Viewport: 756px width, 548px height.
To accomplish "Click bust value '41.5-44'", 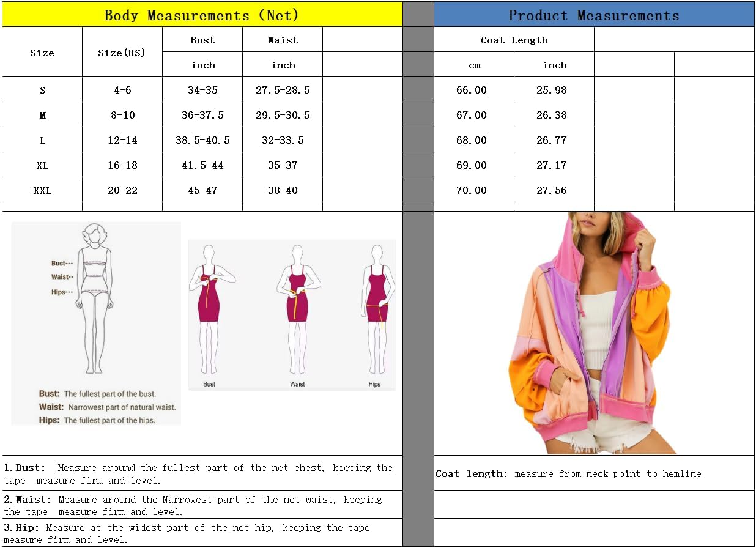I will pos(202,165).
